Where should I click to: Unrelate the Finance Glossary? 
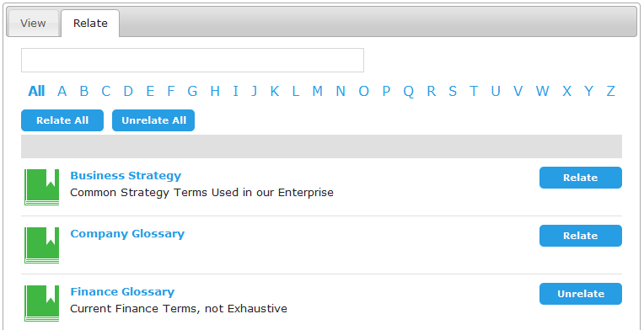point(580,294)
